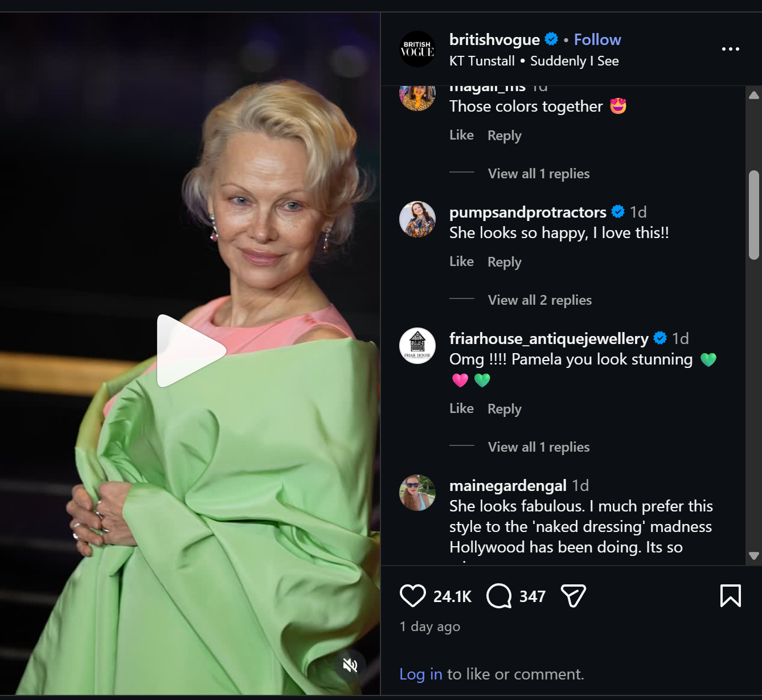This screenshot has width=762, height=700.
Task: Click the British Vogue profile avatar
Action: [417, 49]
